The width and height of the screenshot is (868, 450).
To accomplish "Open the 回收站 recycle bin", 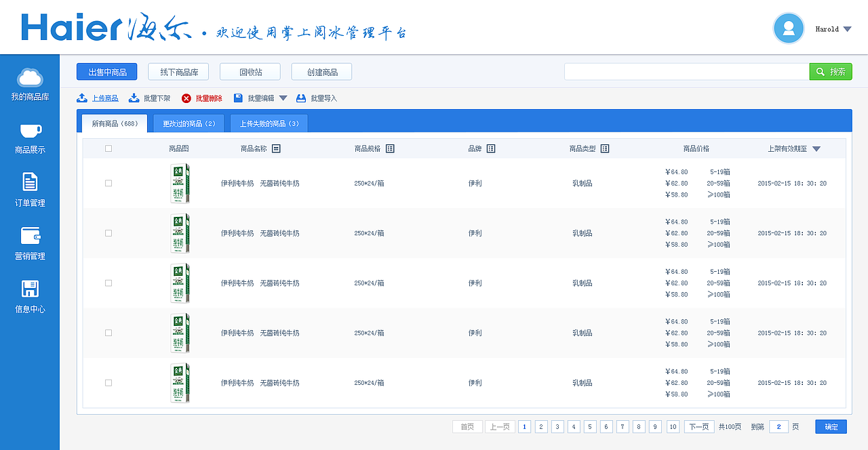I will pos(250,72).
